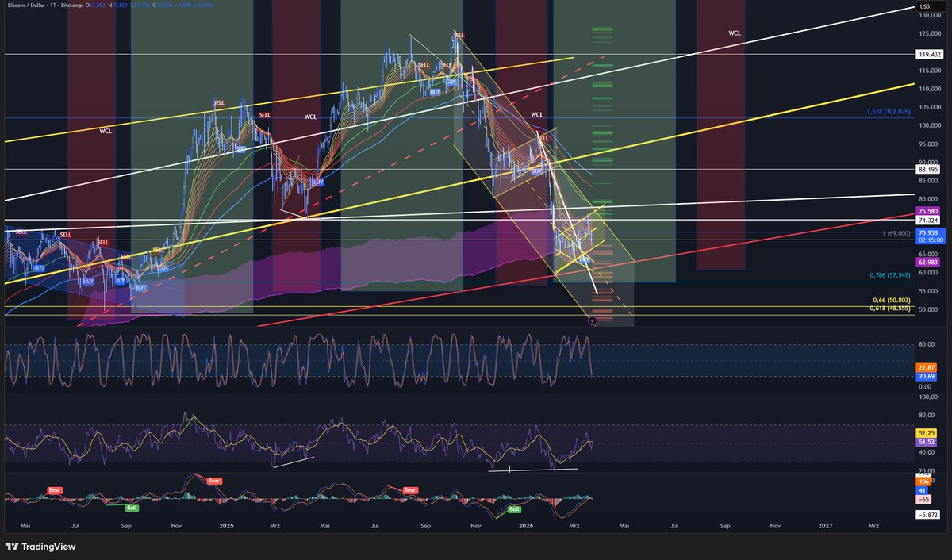Click the 2025 year marker on time axis
The image size is (952, 560).
point(226,525)
